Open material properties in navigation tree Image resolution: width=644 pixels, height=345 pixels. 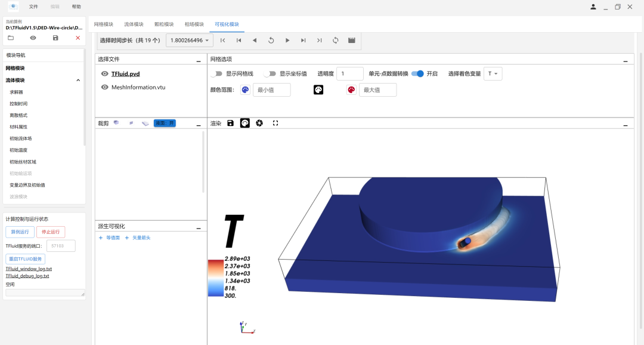point(18,127)
